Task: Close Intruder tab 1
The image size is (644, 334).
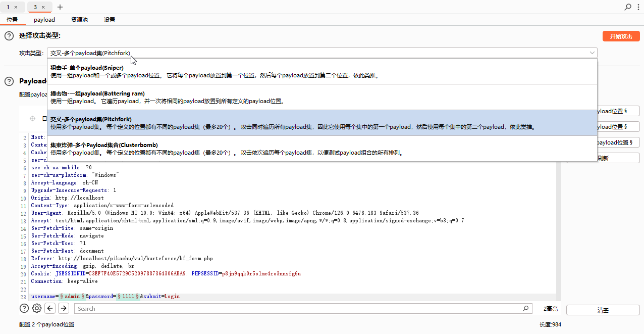Action: pyautogui.click(x=16, y=7)
